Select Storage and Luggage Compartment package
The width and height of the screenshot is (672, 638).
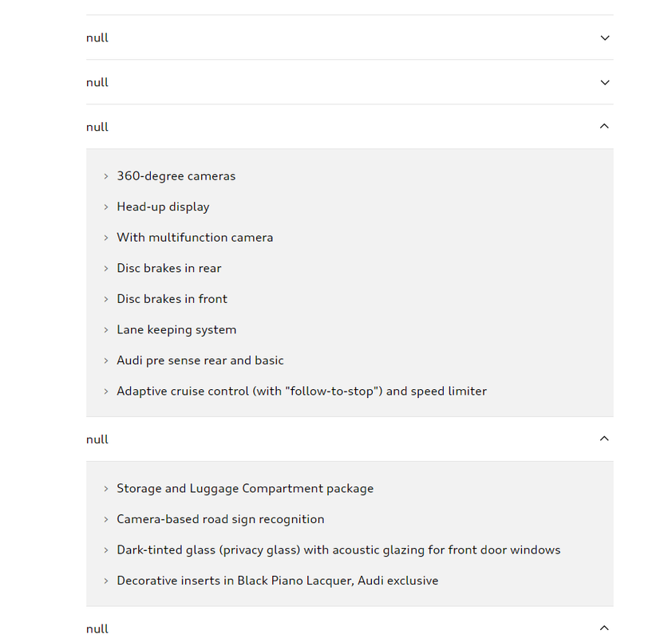tap(245, 489)
